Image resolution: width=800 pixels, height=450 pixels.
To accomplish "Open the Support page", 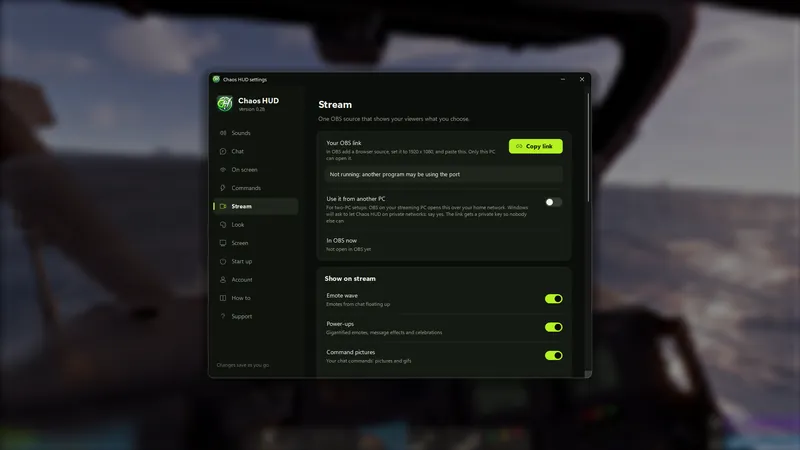I will [x=256, y=316].
